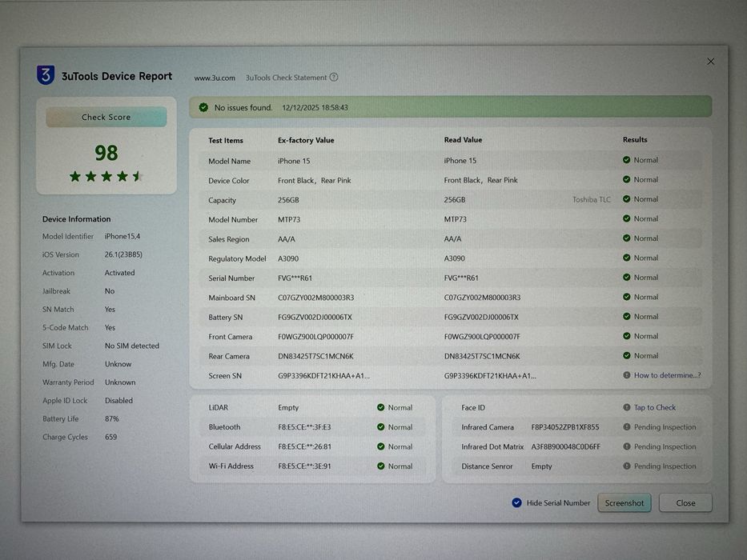Viewport: 747px width, 560px height.
Task: Click green check icon beside No issues found
Action: tap(203, 108)
